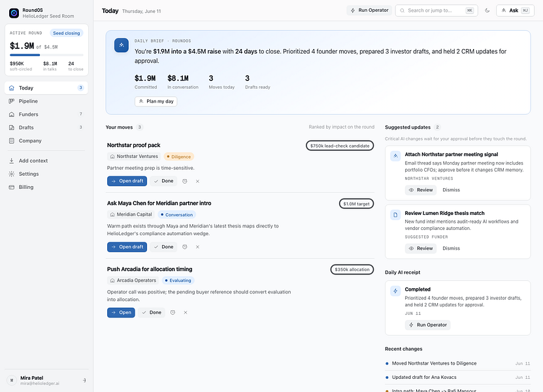Click the Add context download icon
Viewport: 543px width, 392px height.
click(11, 161)
